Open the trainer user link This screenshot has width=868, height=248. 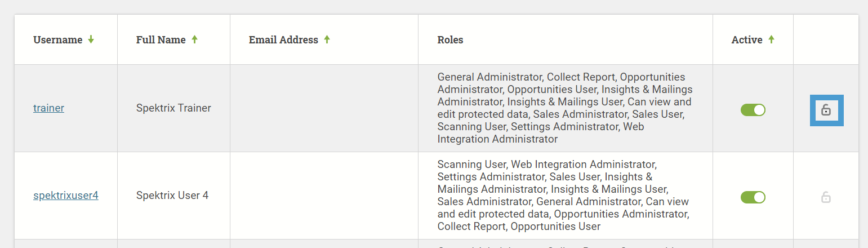(48, 108)
